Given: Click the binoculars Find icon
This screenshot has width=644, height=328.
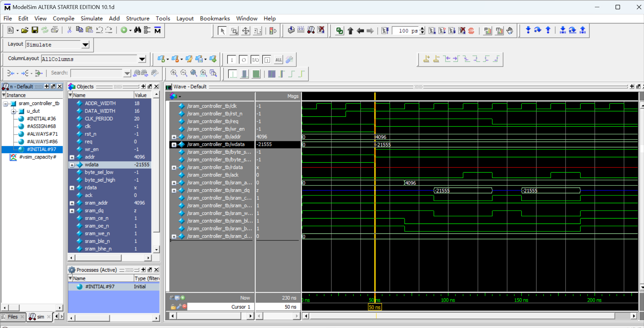Looking at the screenshot, I should (138, 30).
